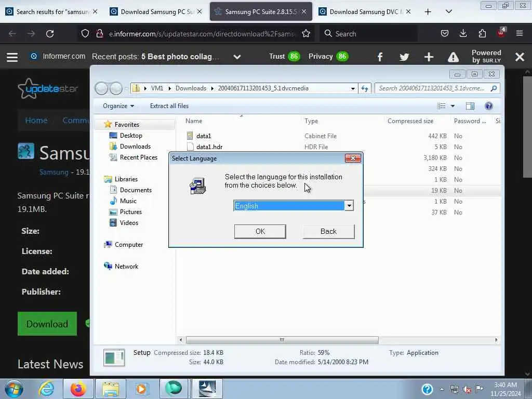Select VM1 in the Explorer breadcrumb
532x399 pixels.
point(157,88)
